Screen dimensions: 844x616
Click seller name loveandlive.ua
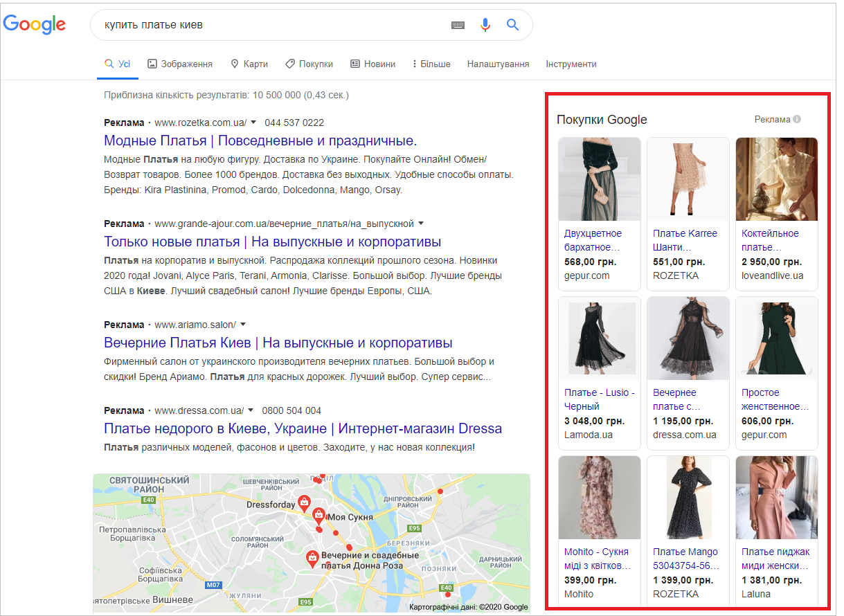click(773, 275)
